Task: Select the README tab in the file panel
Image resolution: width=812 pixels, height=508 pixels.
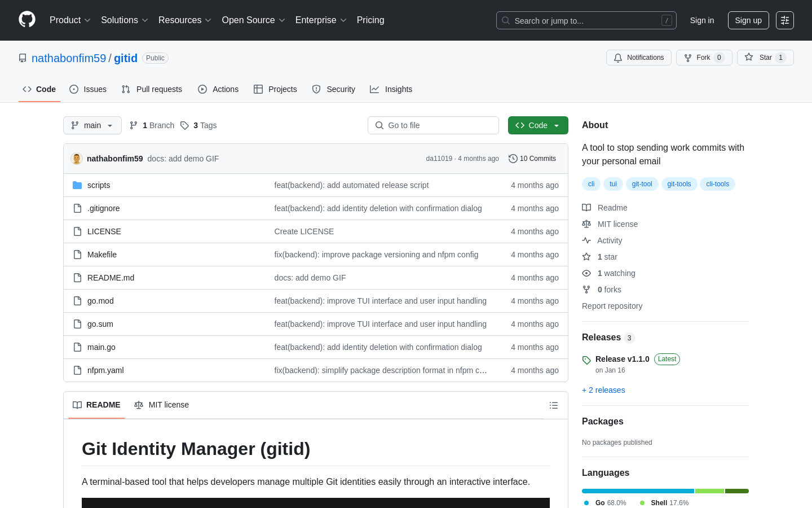Action: pyautogui.click(x=96, y=405)
